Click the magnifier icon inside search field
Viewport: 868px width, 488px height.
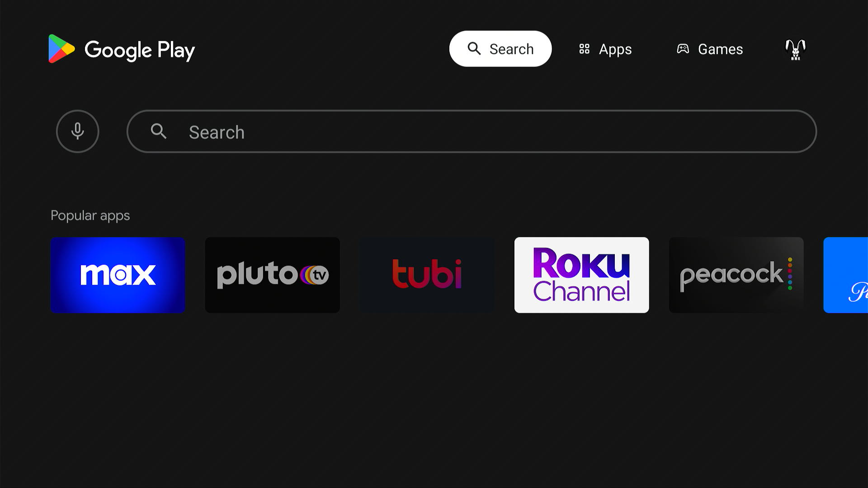[x=159, y=131]
